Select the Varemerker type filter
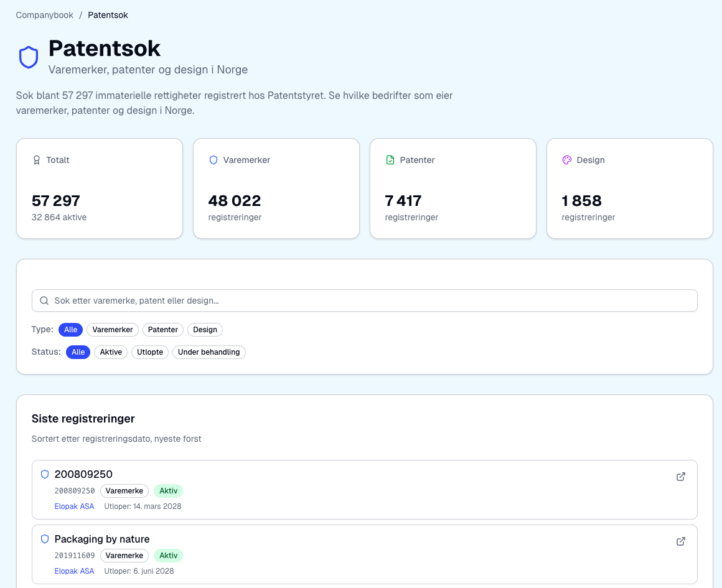The image size is (722, 588). [113, 330]
